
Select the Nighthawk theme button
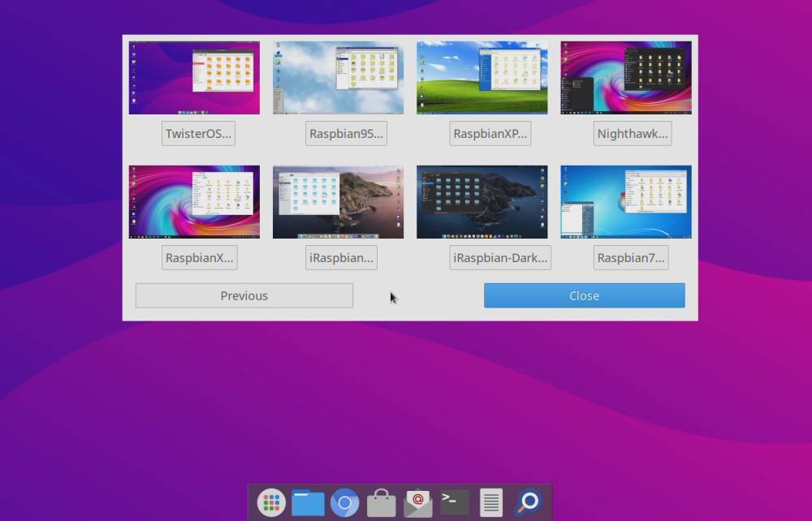click(x=632, y=133)
